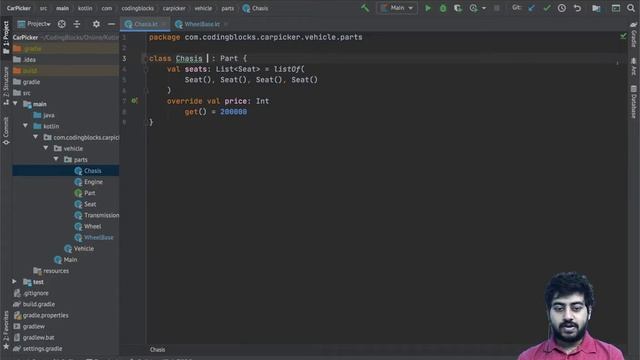640x360 pixels.
Task: Click the Git update project arrow
Action: point(531,8)
